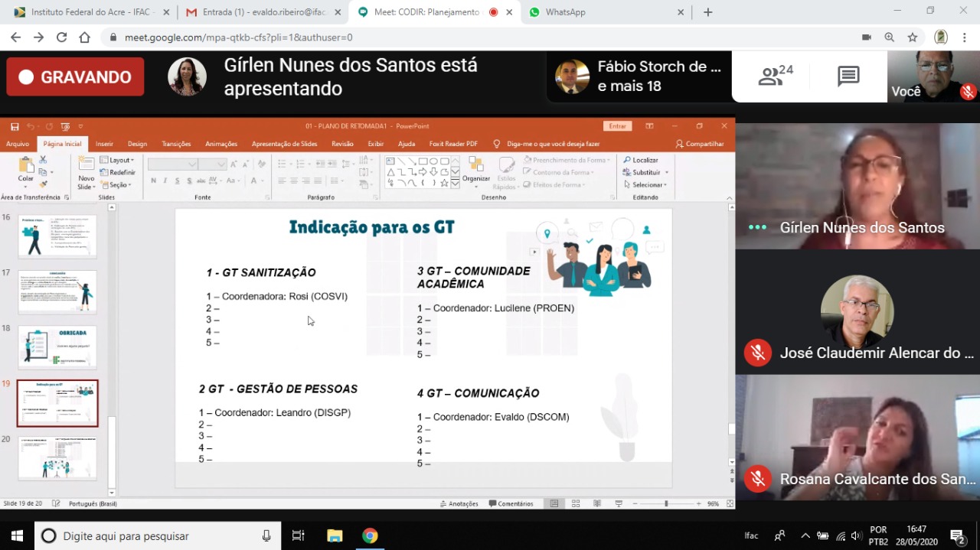Toggle bold formatting in Fonte group
The height and width of the screenshot is (550, 980).
[154, 181]
